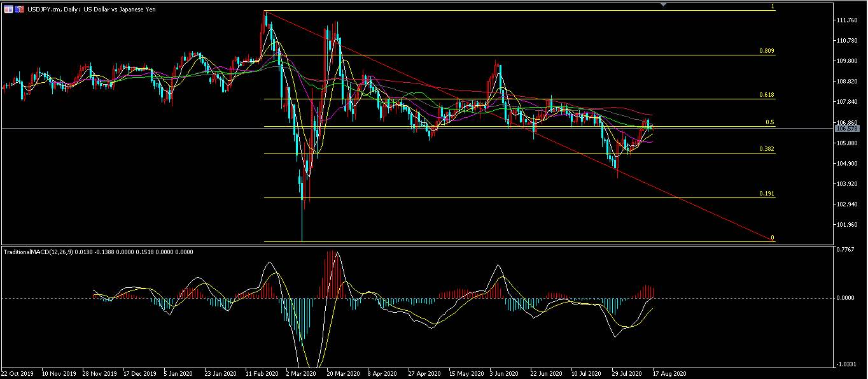Click the 111.760 price on the scale

pyautogui.click(x=848, y=20)
